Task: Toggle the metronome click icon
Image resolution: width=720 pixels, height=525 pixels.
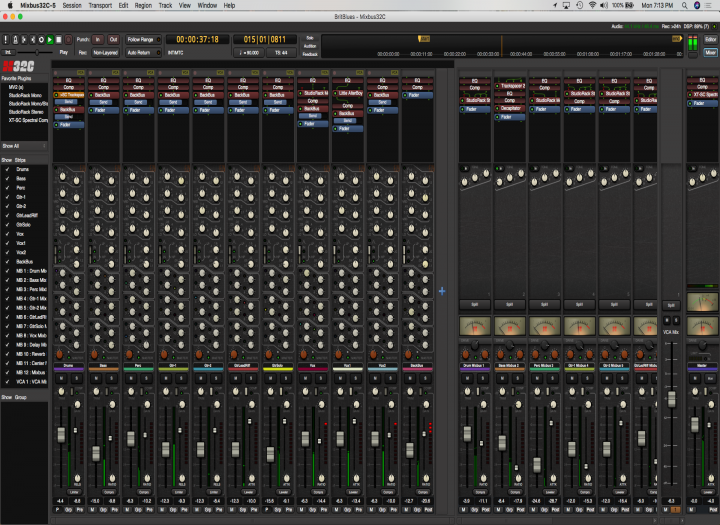Action: 15,40
